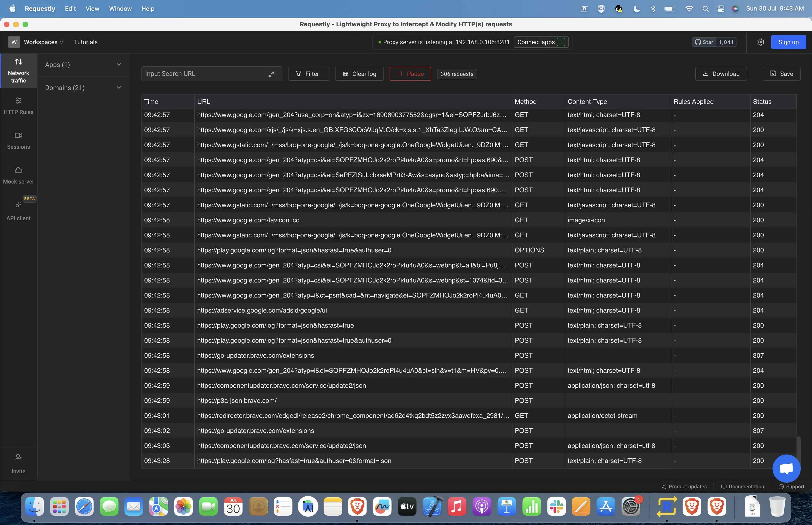
Task: Open the Requestly menu in menu bar
Action: 40,8
